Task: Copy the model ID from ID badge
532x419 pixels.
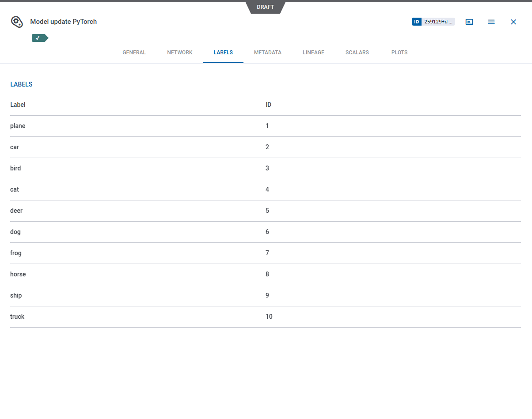Action: pyautogui.click(x=433, y=22)
